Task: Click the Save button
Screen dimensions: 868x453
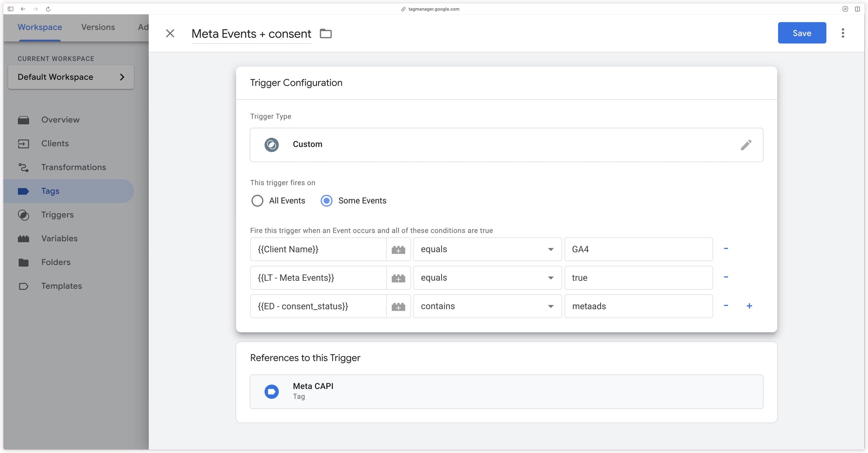Action: (802, 33)
